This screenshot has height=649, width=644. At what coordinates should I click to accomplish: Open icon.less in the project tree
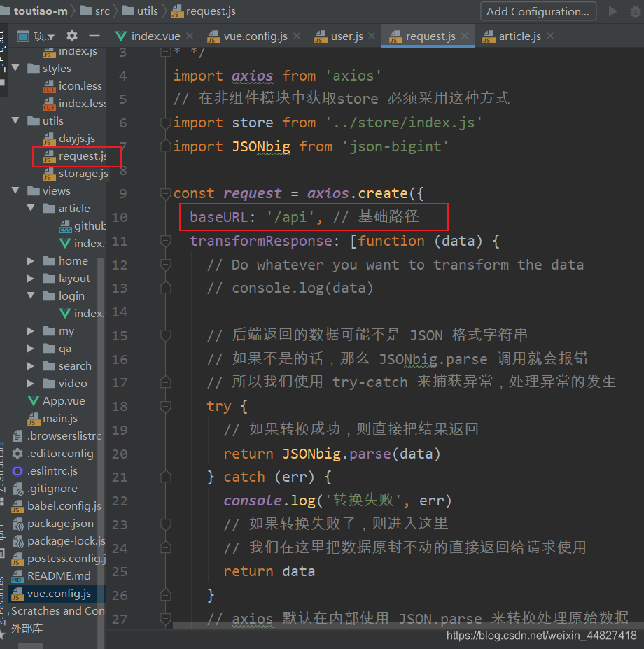click(72, 85)
